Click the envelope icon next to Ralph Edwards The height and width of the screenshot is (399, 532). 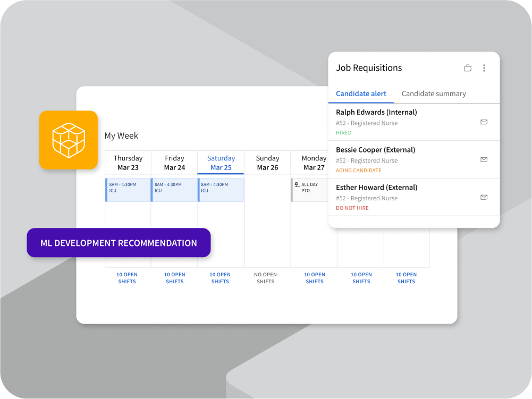[484, 122]
